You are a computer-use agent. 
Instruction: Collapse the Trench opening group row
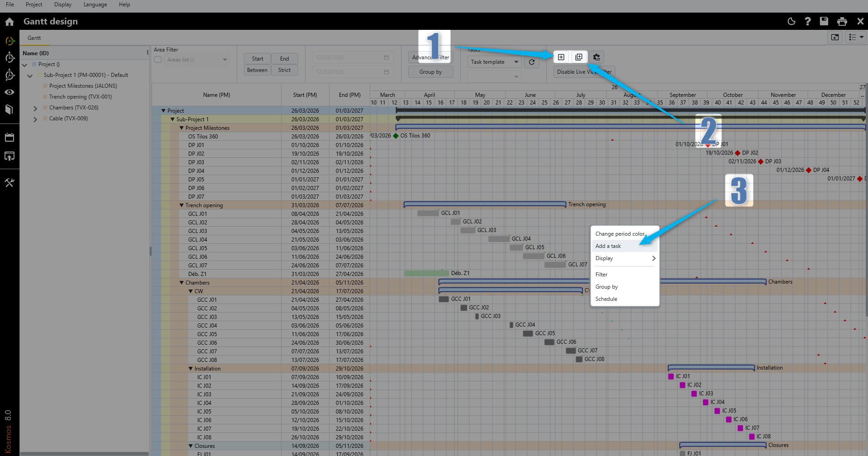181,205
